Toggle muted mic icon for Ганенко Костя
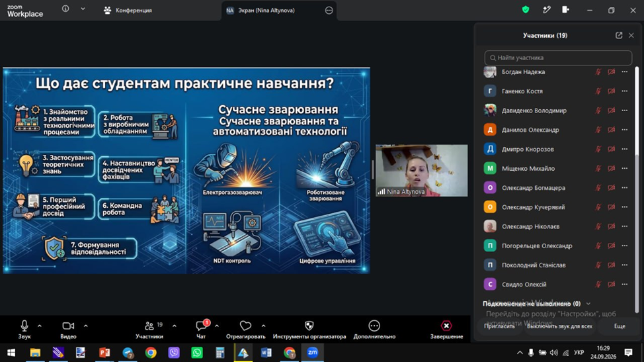The height and width of the screenshot is (362, 644). pyautogui.click(x=598, y=91)
